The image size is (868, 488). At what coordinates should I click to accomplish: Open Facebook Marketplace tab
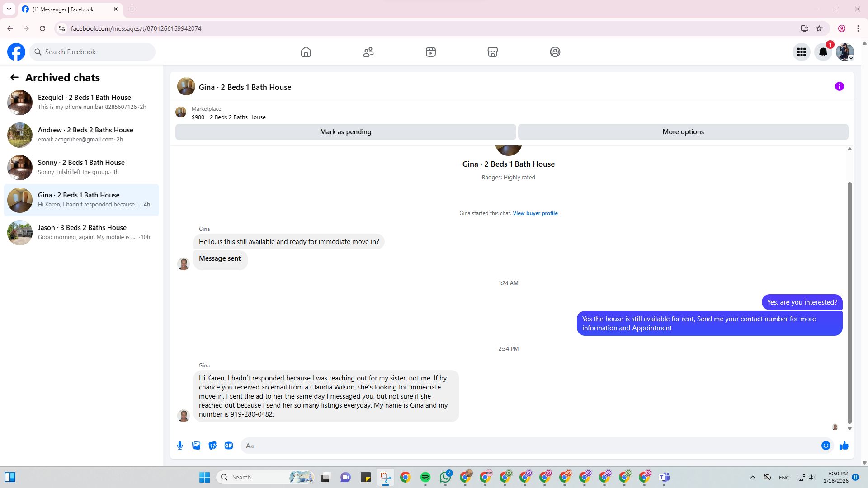[492, 52]
